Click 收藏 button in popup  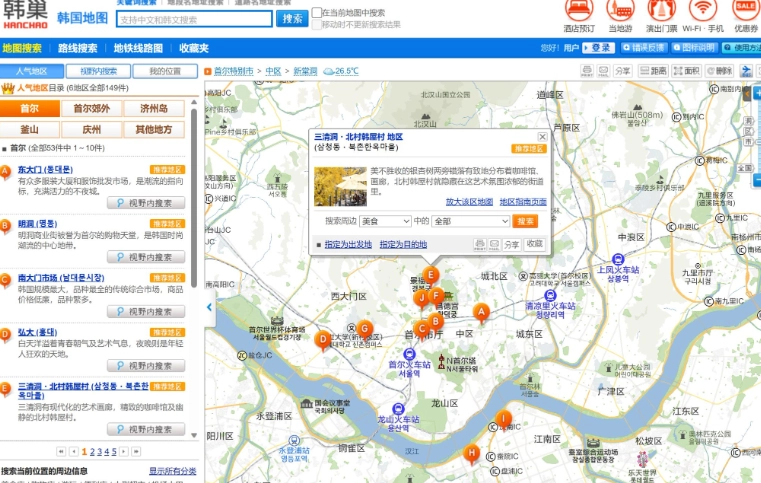click(x=534, y=244)
